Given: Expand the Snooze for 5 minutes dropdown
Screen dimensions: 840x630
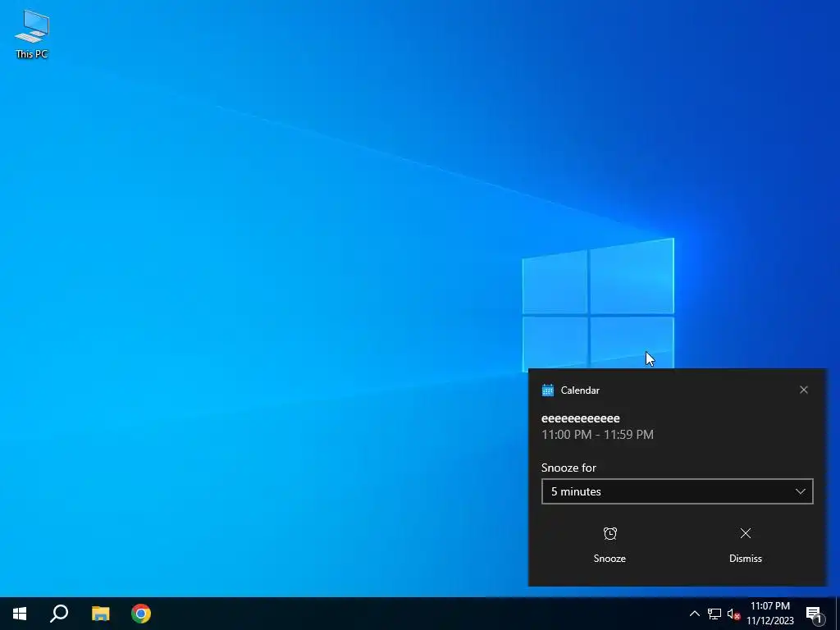Looking at the screenshot, I should (677, 491).
